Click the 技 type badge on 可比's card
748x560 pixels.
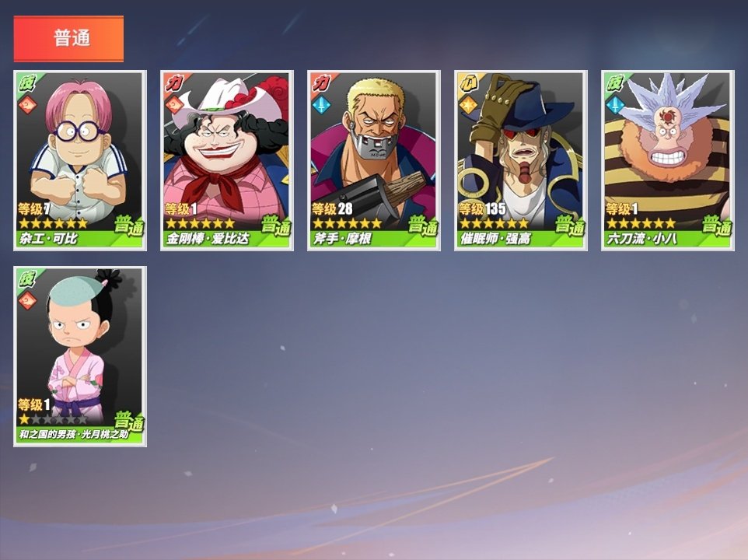pos(27,83)
